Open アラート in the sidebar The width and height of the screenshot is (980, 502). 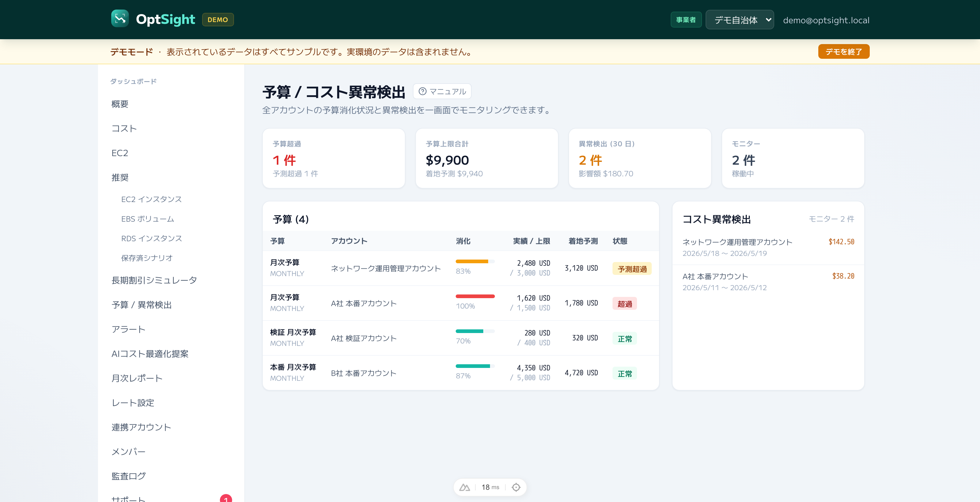128,329
